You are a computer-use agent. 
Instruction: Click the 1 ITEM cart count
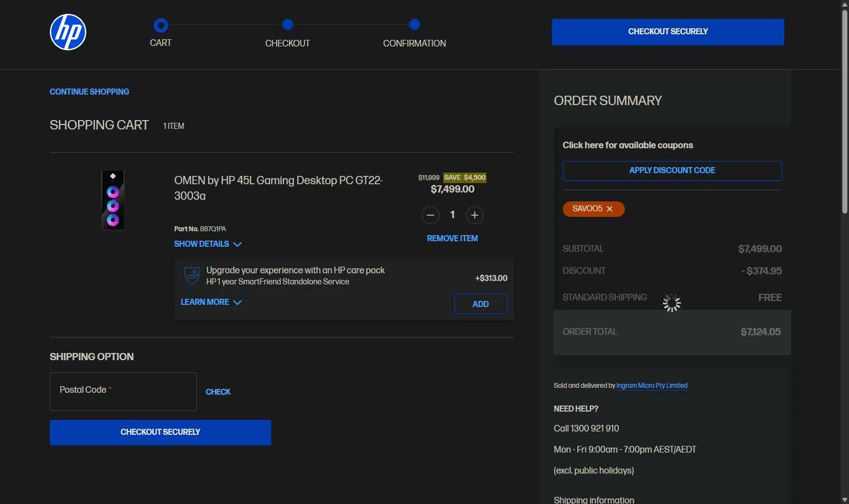point(174,126)
